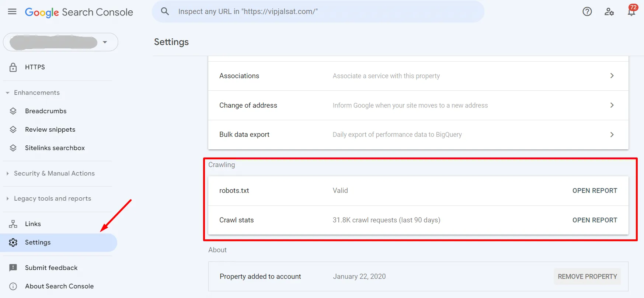
Task: Open the robots.txt report
Action: tap(594, 191)
